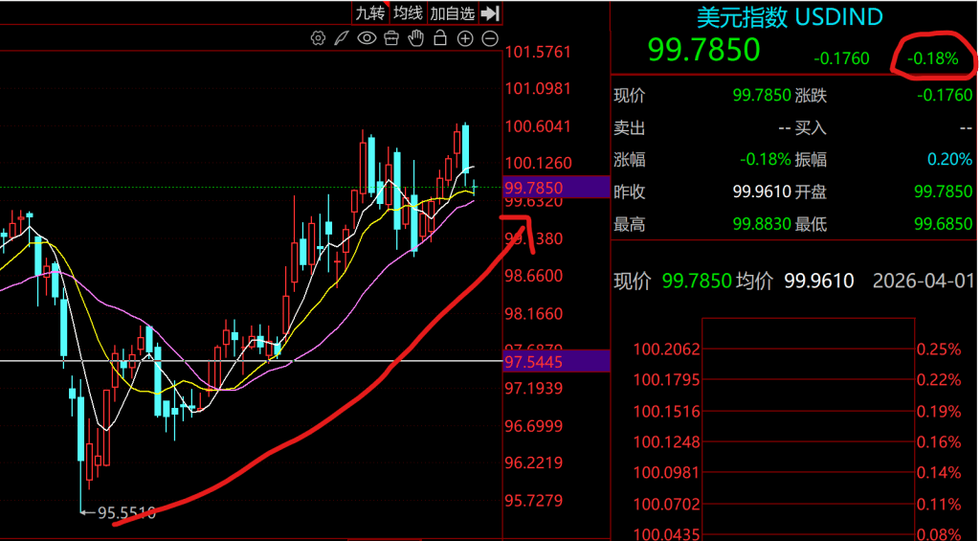980x541 pixels.
Task: Click the arrow-to-bar collapse panel icon
Action: click(x=491, y=13)
